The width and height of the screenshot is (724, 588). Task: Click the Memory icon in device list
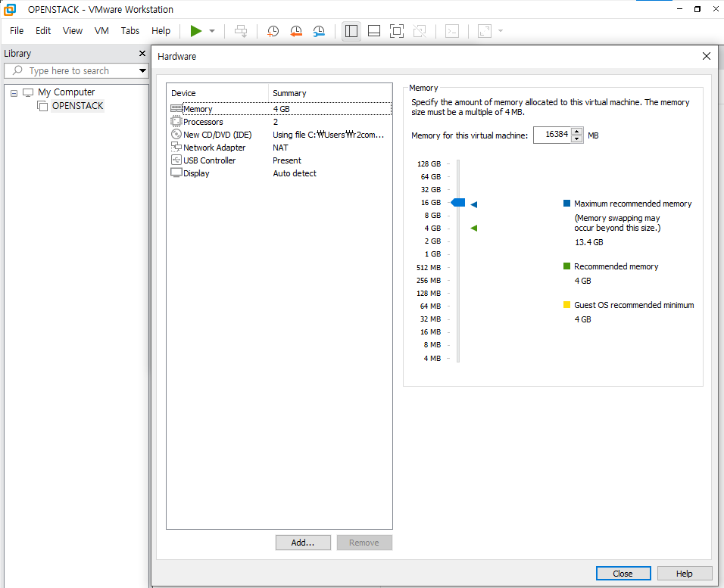click(176, 108)
